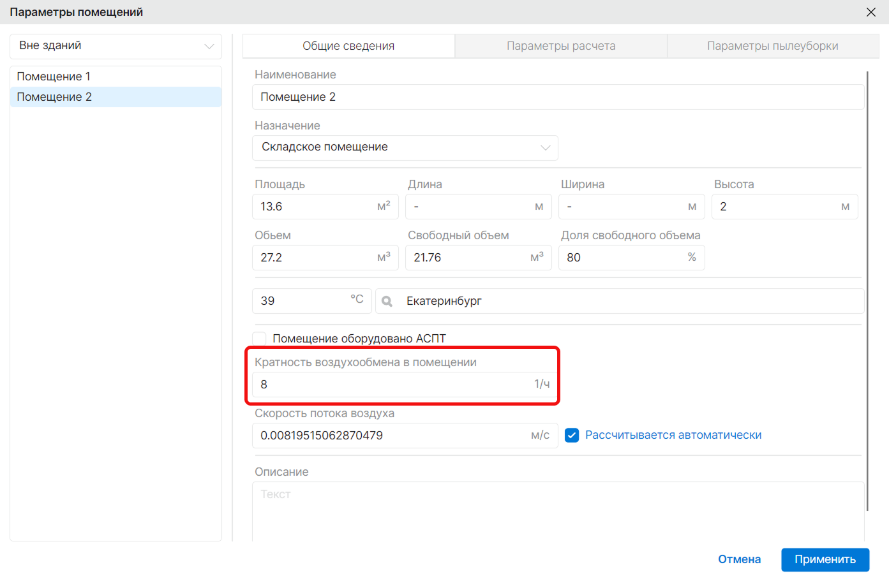Click the Отмена button
Screen dimensions: 889x588
coord(739,559)
